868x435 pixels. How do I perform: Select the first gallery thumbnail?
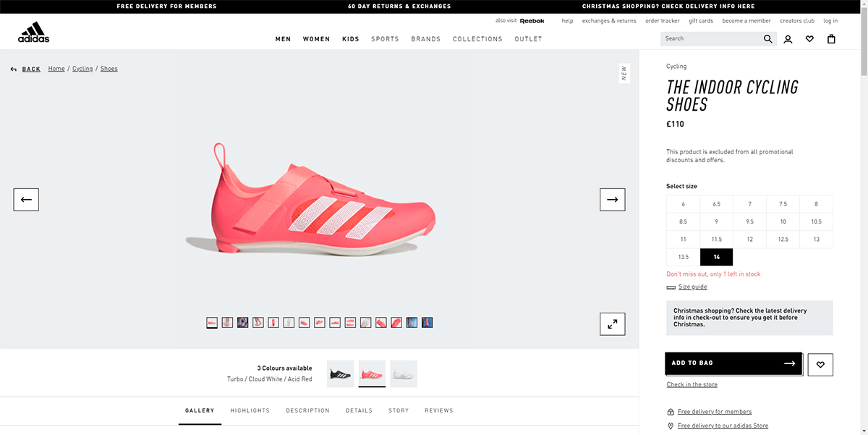pos(212,323)
